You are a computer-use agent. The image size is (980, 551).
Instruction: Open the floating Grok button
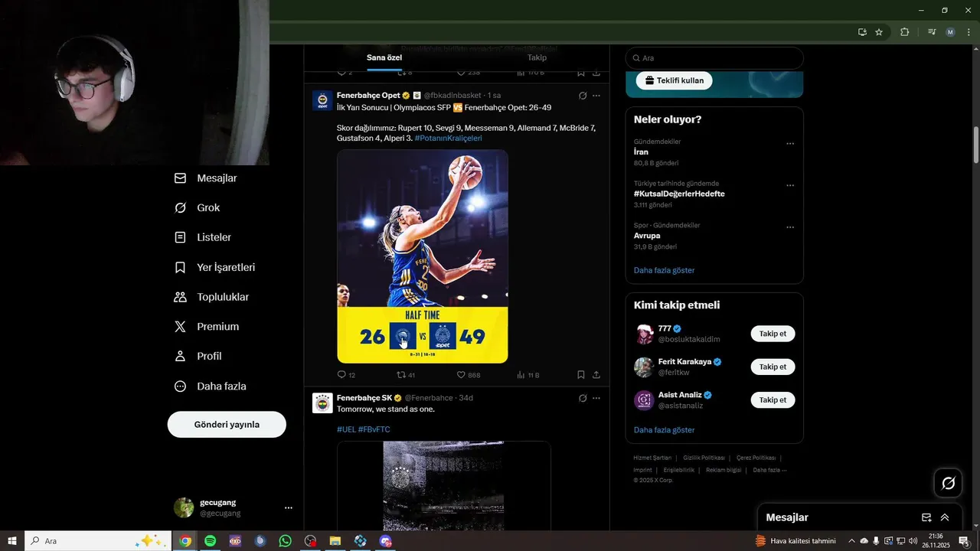click(x=948, y=483)
